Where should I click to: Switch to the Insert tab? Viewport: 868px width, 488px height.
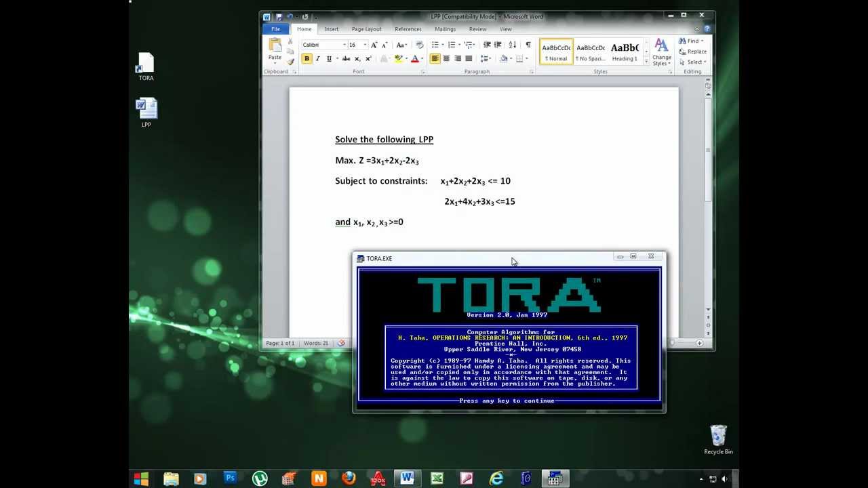pos(332,29)
